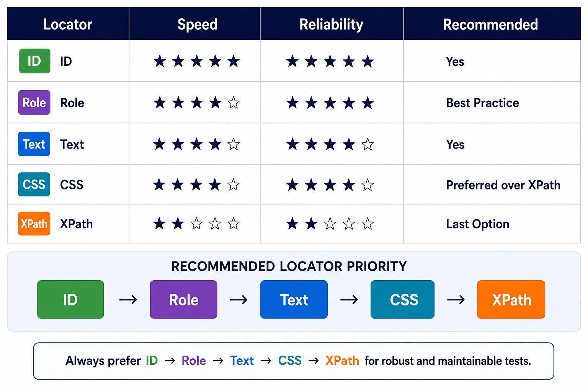Click the green ID badge in table
The height and width of the screenshot is (392, 588).
(x=35, y=61)
